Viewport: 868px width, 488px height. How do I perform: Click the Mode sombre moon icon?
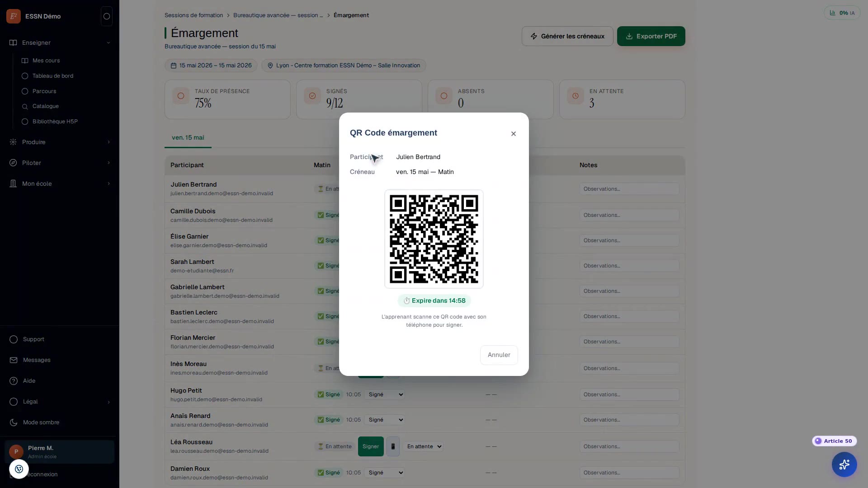(x=14, y=422)
